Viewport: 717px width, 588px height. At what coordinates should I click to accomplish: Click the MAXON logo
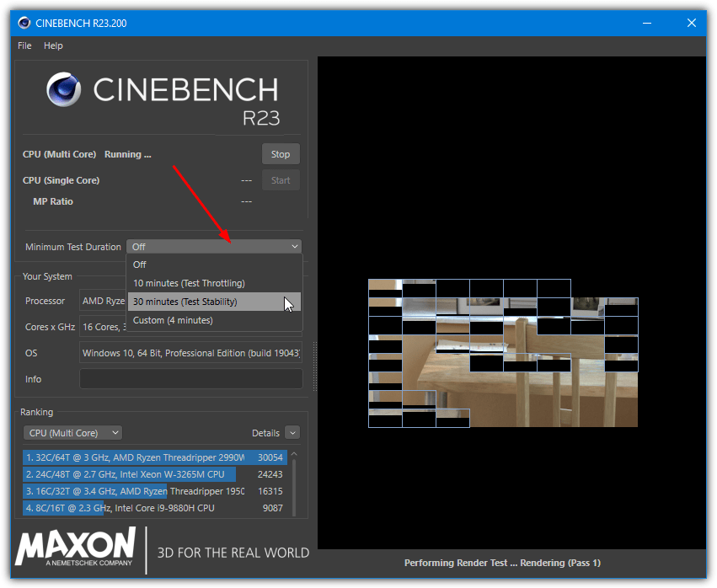click(76, 548)
